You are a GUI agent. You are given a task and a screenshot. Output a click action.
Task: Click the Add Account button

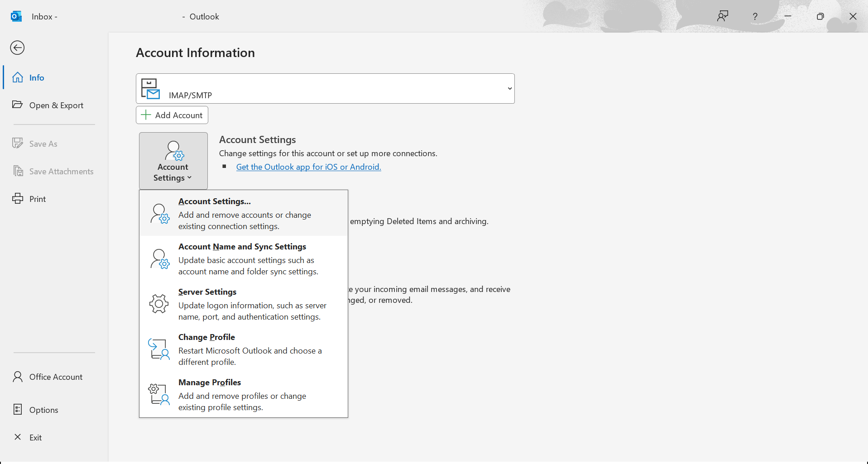tap(172, 115)
